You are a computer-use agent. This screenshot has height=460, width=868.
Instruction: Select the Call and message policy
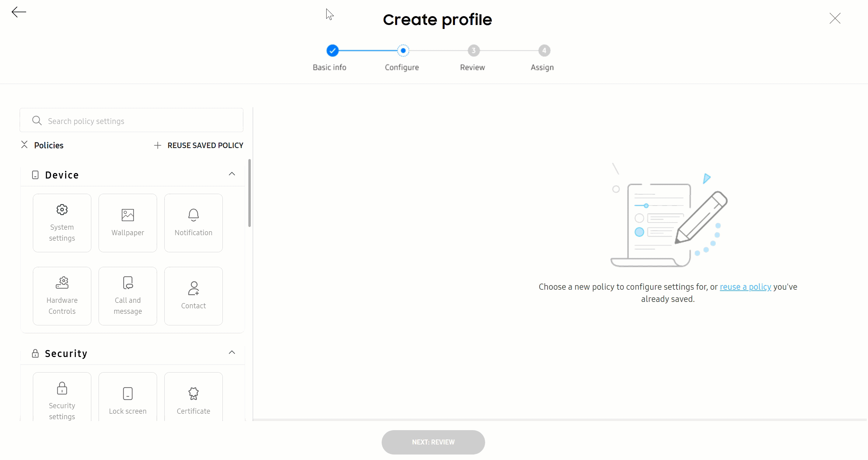tap(128, 296)
